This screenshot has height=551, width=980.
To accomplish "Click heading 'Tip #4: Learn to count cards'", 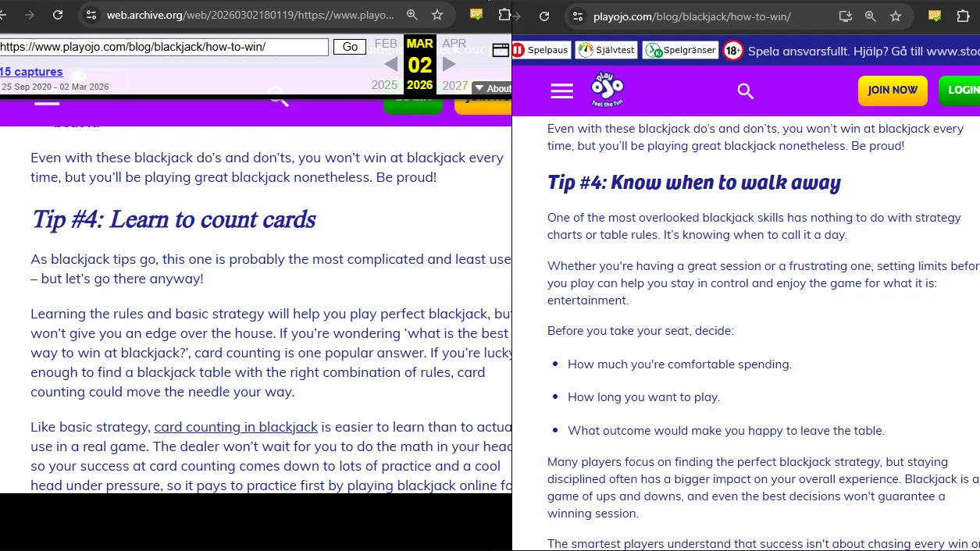I will pos(173,219).
